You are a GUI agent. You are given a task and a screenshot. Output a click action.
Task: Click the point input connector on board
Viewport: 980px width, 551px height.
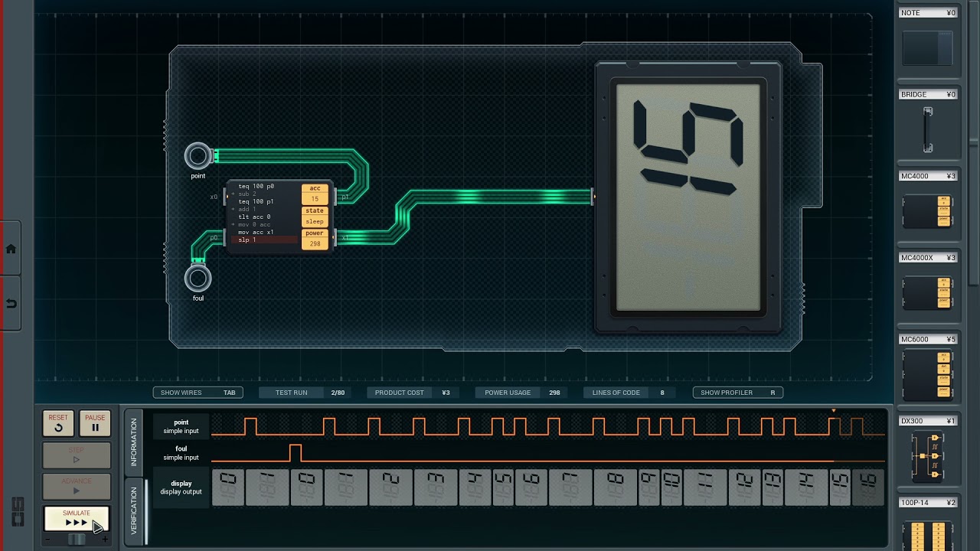click(x=198, y=156)
